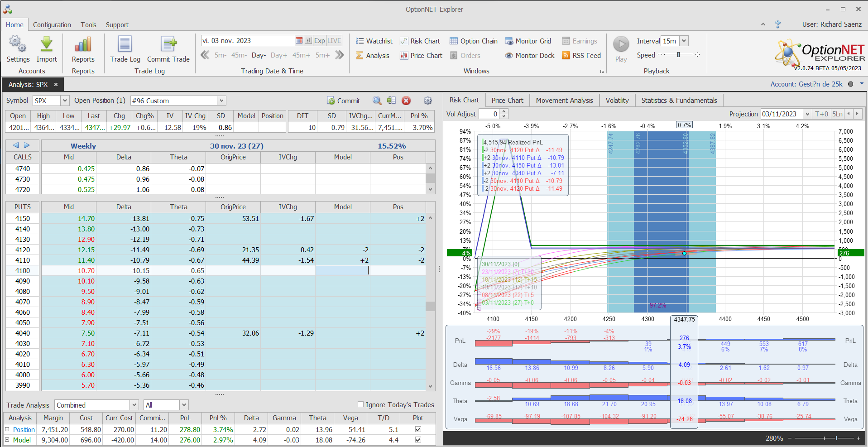
Task: Enable Ignore Today's Trades checkbox
Action: (x=361, y=404)
